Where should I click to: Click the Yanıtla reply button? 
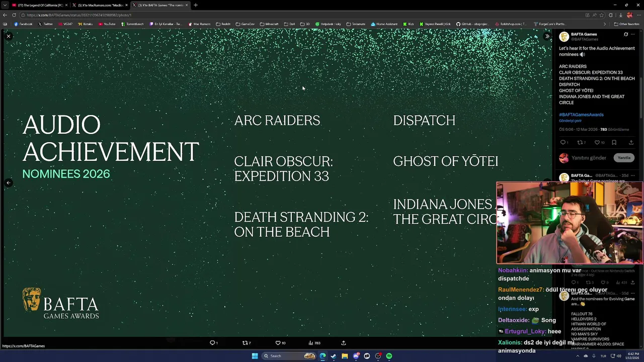pos(624,158)
